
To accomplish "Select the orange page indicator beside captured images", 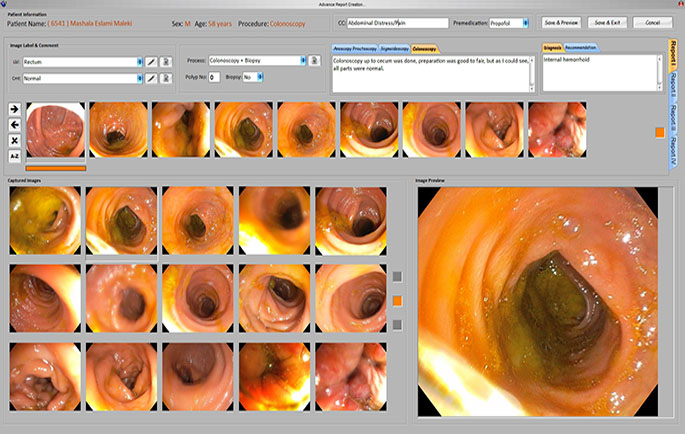I will [397, 300].
